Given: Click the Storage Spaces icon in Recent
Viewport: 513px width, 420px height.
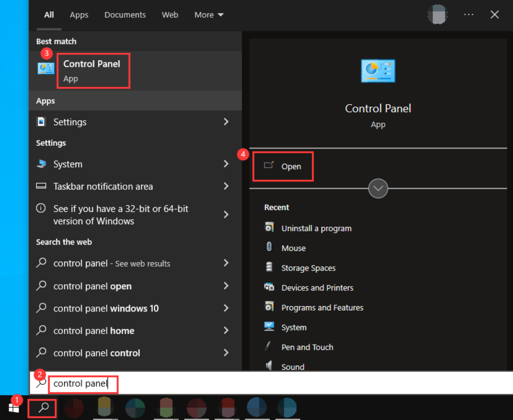Looking at the screenshot, I should [269, 267].
